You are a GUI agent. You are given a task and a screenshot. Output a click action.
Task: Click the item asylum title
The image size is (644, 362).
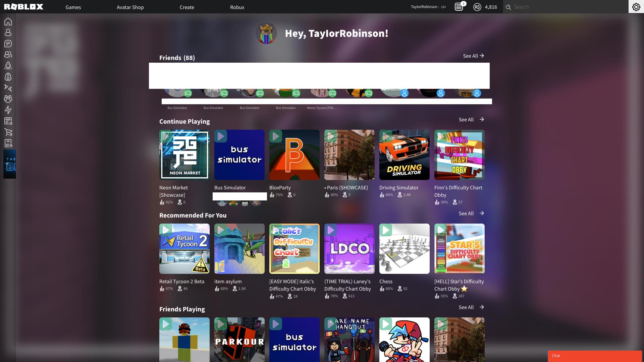(228, 282)
